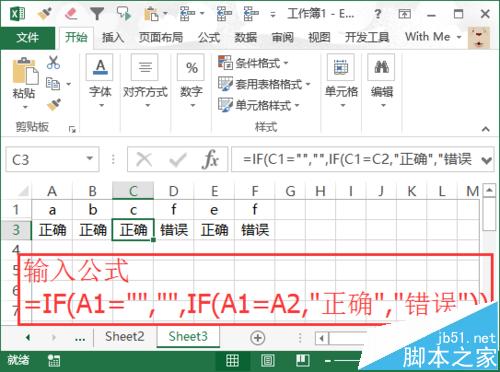Click the format painter brush in quick access toolbar

click(x=45, y=14)
